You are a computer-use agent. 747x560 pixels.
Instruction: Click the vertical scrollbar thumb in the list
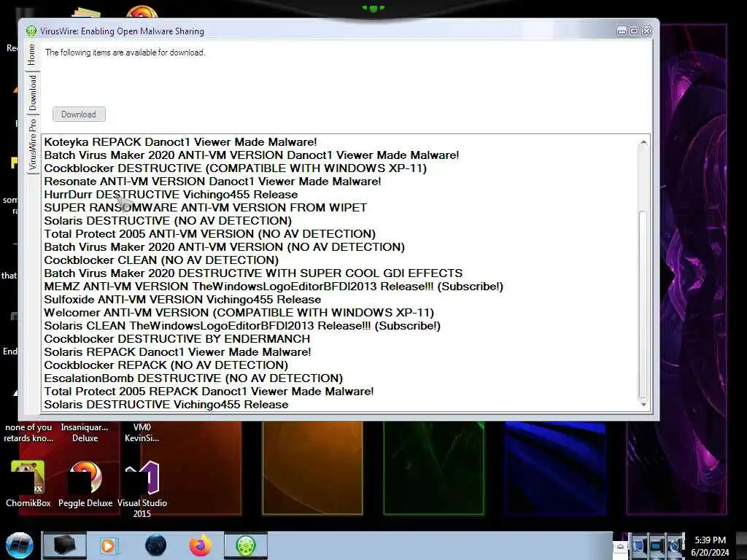pos(643,305)
